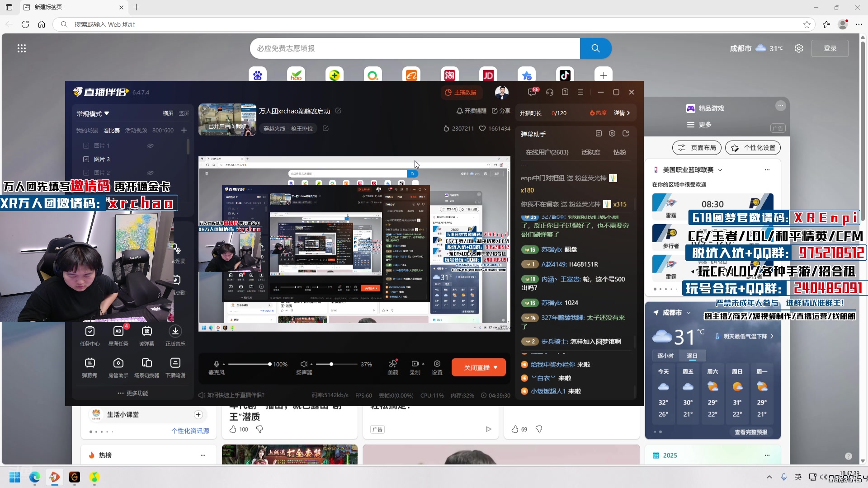
Task: Select the 活动视频 scene tab
Action: point(136,130)
